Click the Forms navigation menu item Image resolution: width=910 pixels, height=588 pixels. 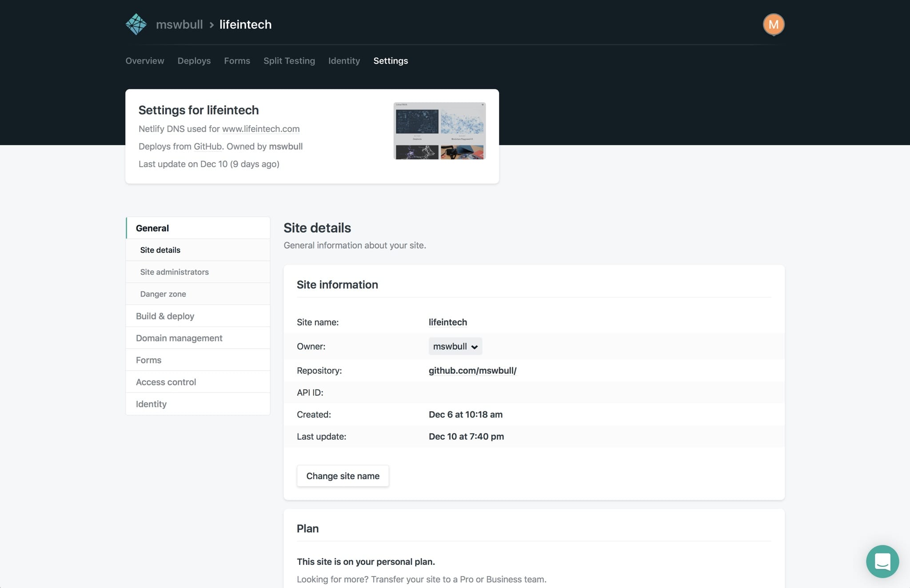point(237,60)
